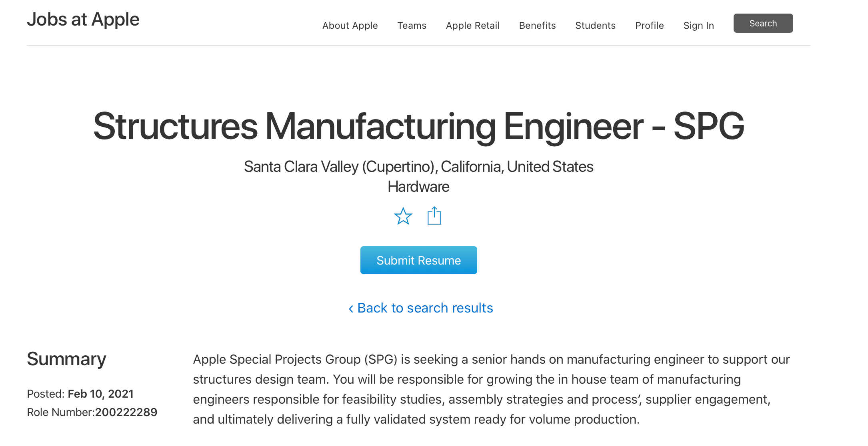
Task: Click the Structures Manufacturing Engineer title
Action: click(418, 126)
